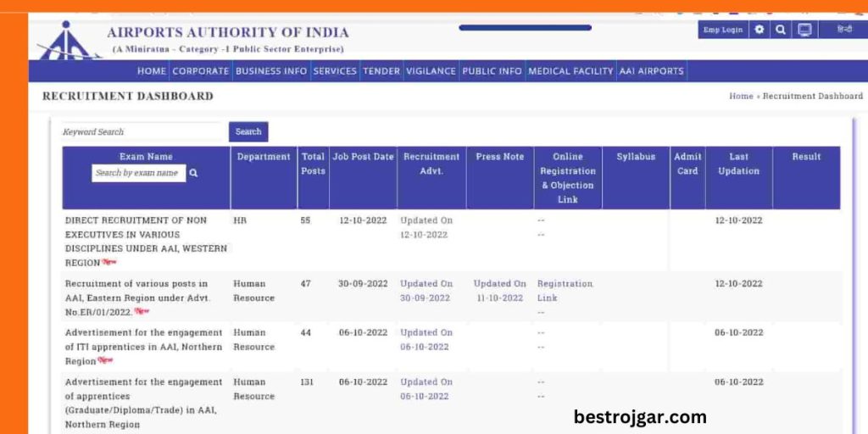This screenshot has width=868, height=434.
Task: Open the settings gear icon
Action: 759,30
